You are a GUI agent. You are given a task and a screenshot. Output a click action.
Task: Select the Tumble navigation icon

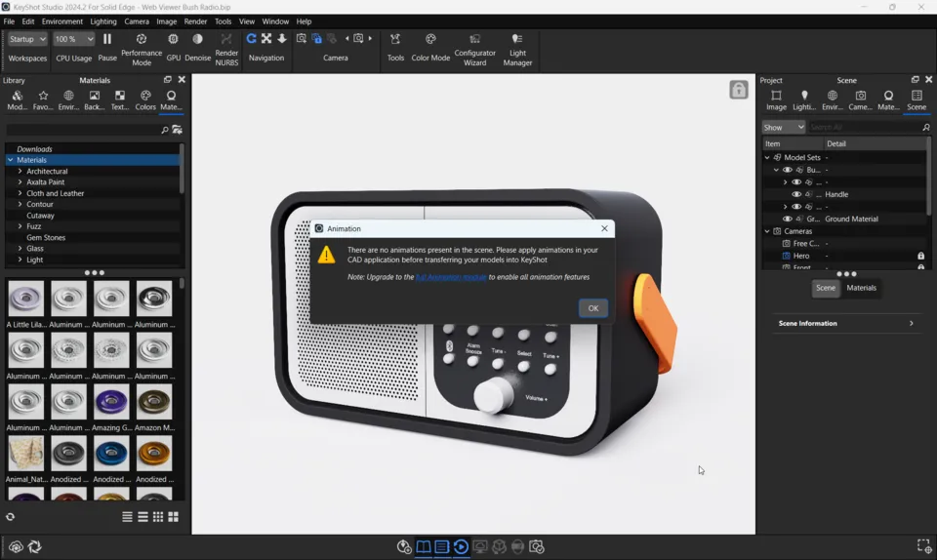(252, 38)
